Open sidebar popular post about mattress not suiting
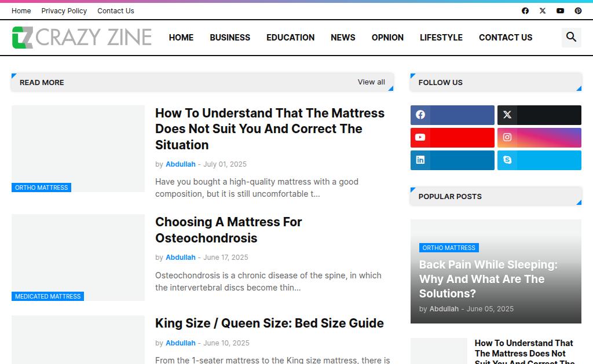The width and height of the screenshot is (593, 364). coord(525,352)
